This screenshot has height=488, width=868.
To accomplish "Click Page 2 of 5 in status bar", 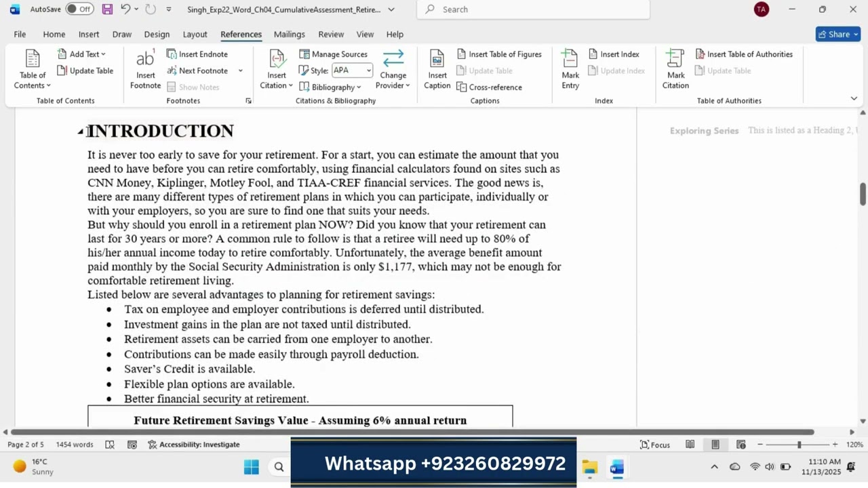I will coord(26,445).
